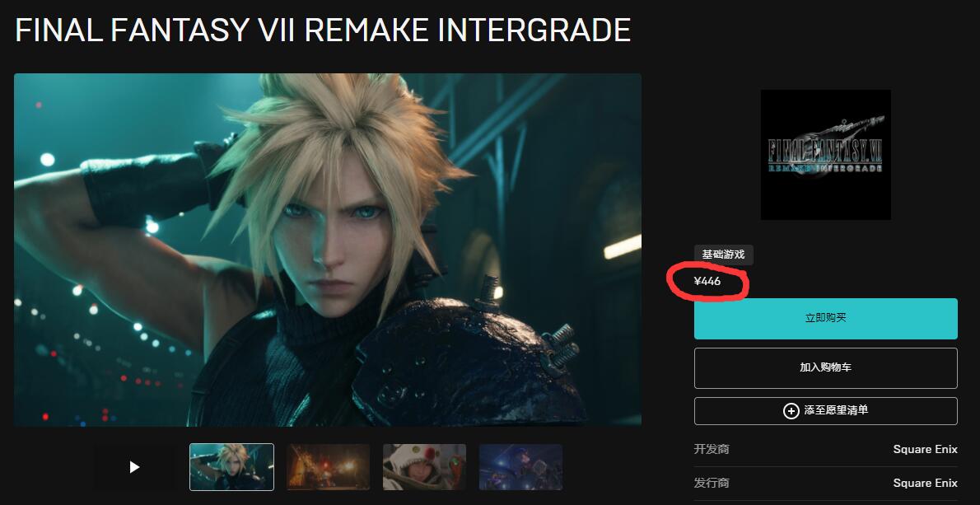Select the Yuffie moogle hood thumbnail

tap(424, 467)
